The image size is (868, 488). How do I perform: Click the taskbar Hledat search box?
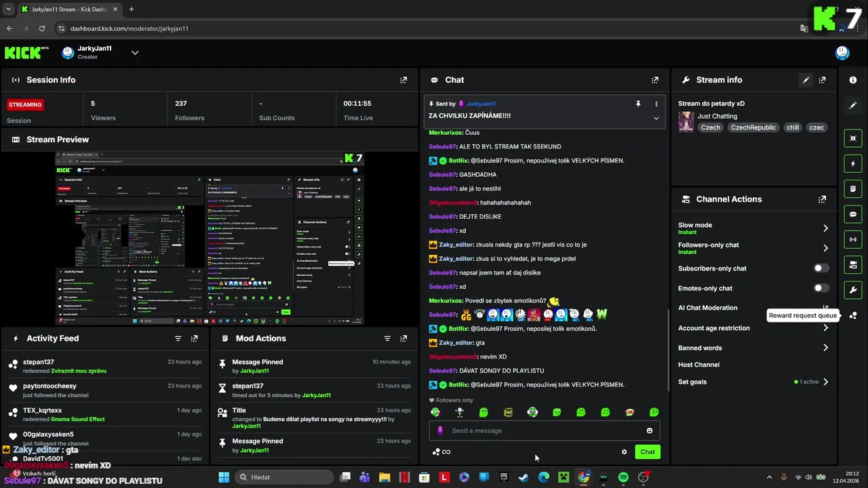pos(285,477)
